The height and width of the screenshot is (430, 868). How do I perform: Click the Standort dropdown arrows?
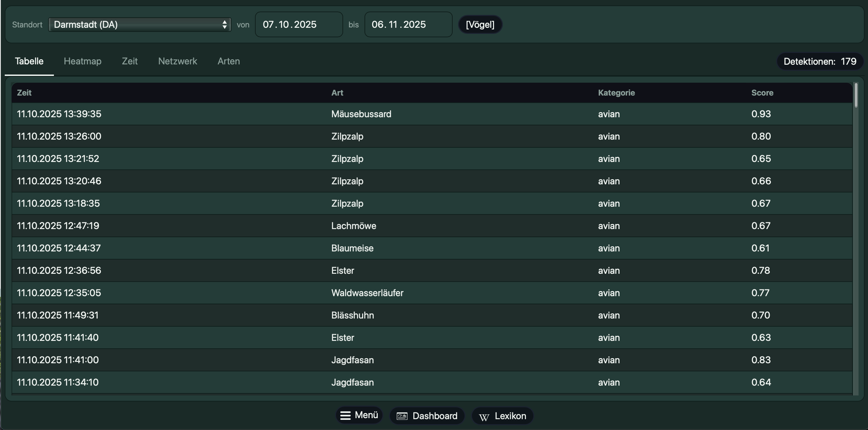pos(224,24)
